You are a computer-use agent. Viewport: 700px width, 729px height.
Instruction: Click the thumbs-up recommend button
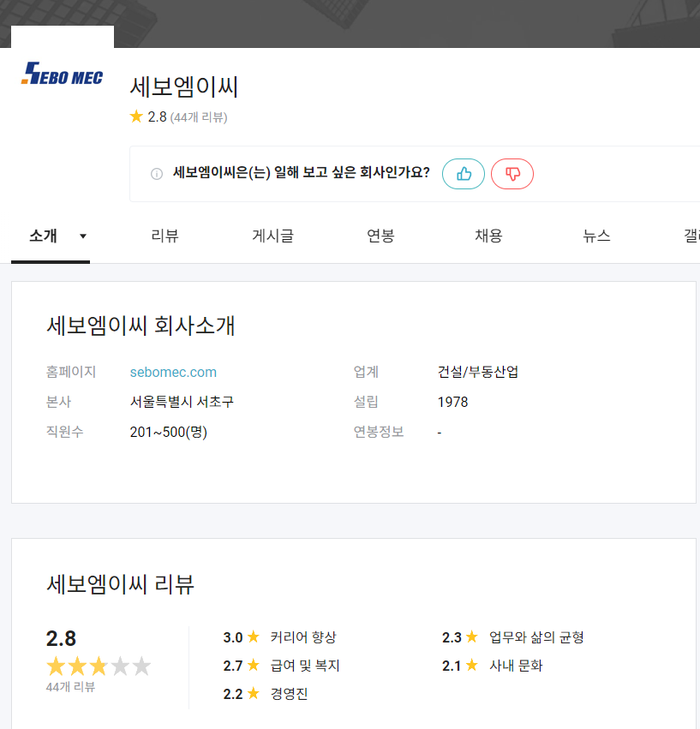464,174
